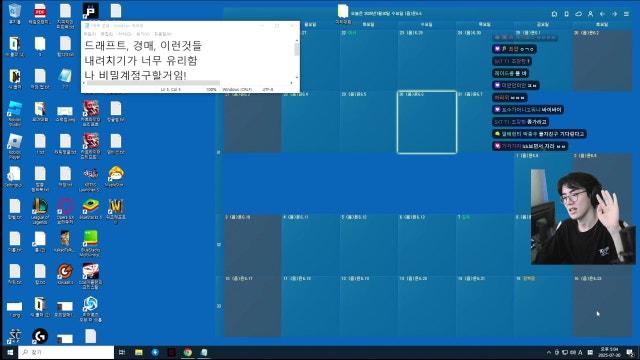Launch the Logitech G HUB shortcut

tap(40, 336)
